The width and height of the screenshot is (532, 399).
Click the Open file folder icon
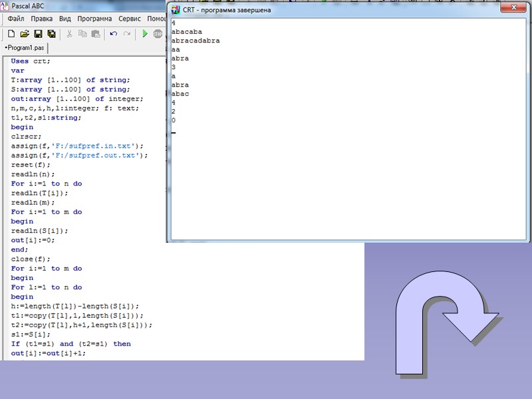[25, 34]
